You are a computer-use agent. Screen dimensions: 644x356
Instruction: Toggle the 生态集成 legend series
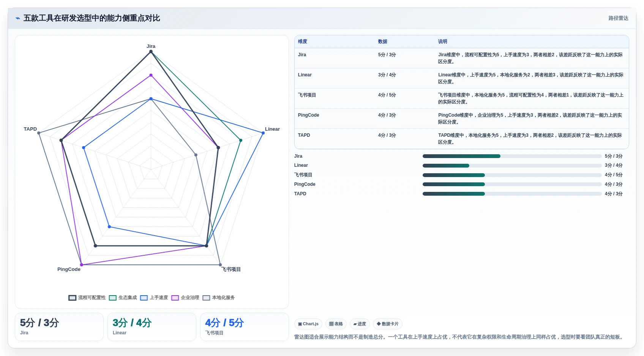tap(123, 297)
